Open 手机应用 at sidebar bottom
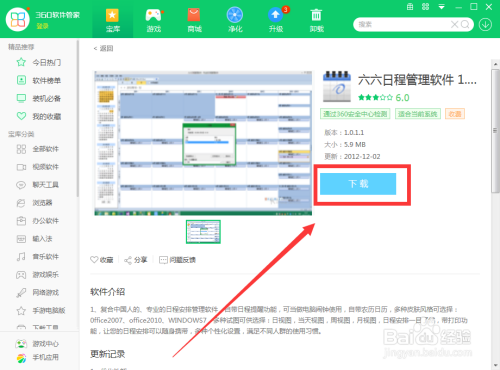500x370 pixels. (37, 358)
